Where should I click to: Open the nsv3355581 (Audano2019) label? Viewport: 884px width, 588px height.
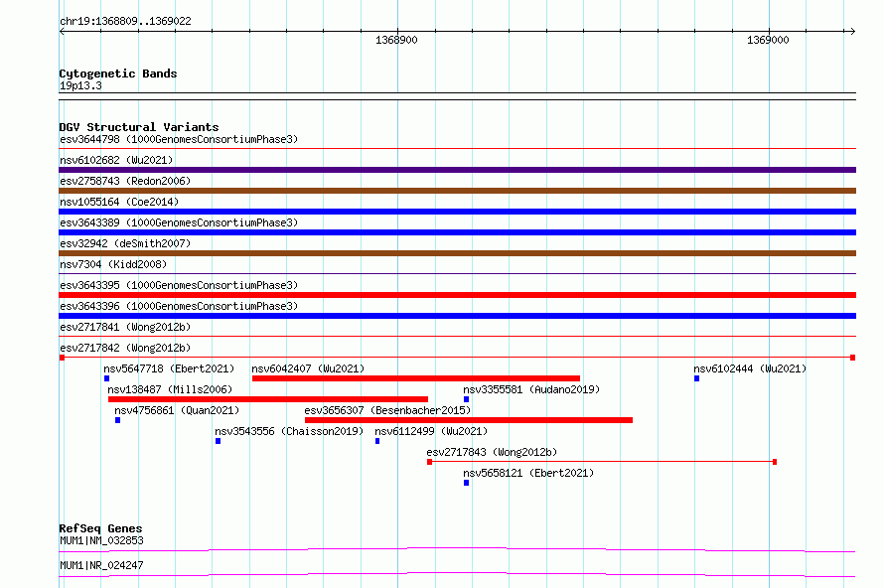[531, 389]
